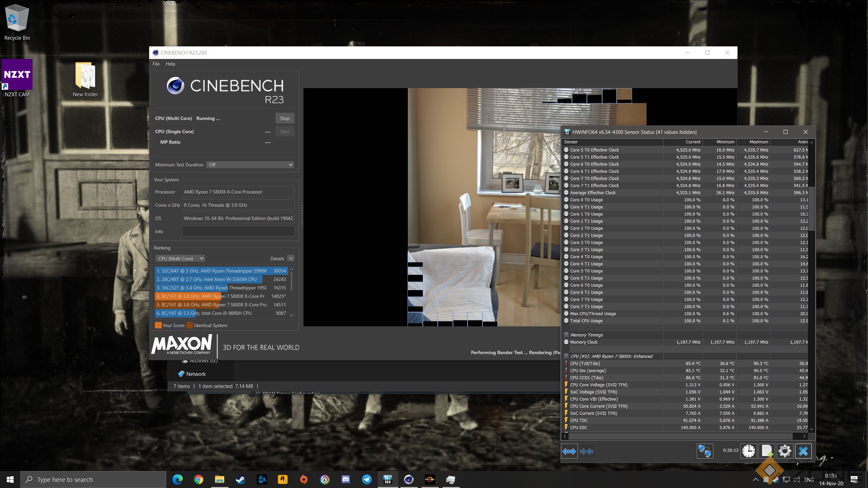Reset sensor timer with the clock icon
Image resolution: width=868 pixels, height=488 pixels.
pyautogui.click(x=748, y=451)
